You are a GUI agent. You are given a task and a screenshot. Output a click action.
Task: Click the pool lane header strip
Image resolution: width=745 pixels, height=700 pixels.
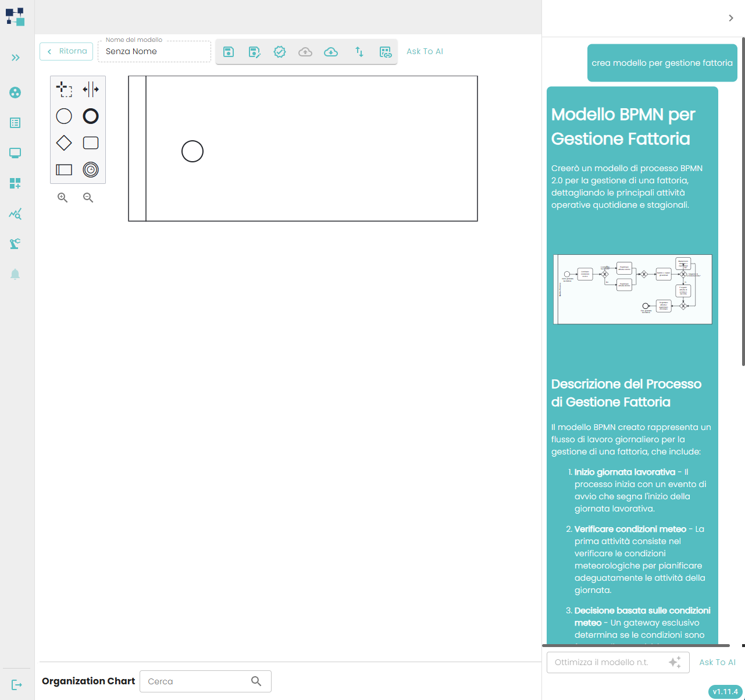[137, 148]
